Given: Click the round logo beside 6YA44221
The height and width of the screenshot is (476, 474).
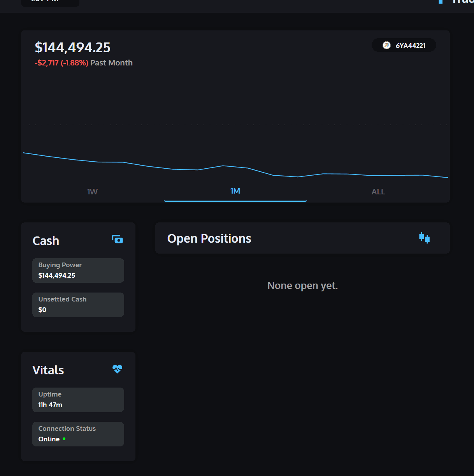Looking at the screenshot, I should 386,45.
